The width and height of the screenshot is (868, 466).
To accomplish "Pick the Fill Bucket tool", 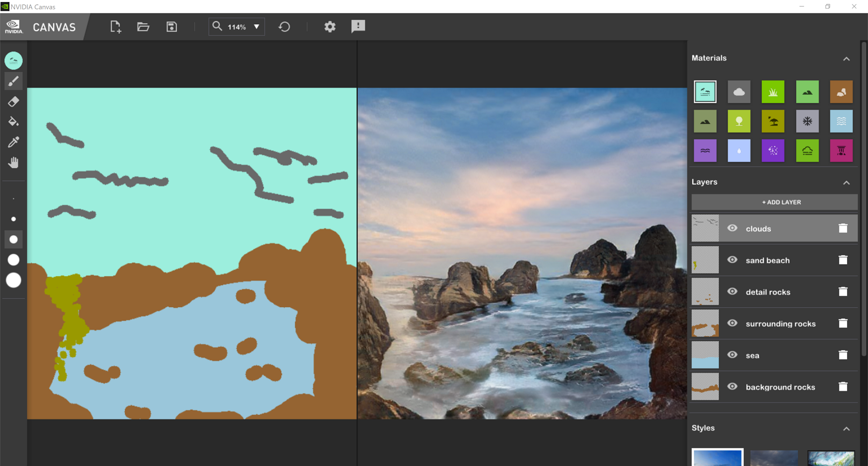I will pyautogui.click(x=13, y=121).
